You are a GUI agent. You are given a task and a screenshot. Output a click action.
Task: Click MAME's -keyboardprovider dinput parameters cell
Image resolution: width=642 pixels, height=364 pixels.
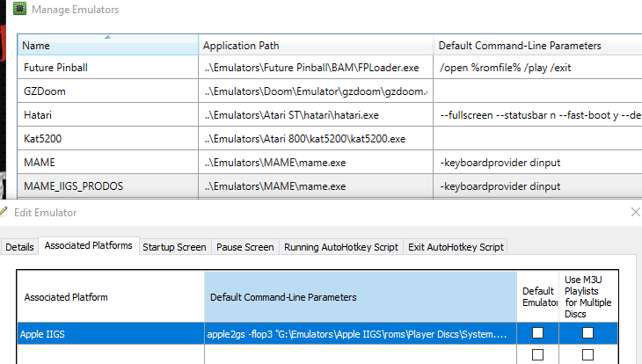[537, 162]
